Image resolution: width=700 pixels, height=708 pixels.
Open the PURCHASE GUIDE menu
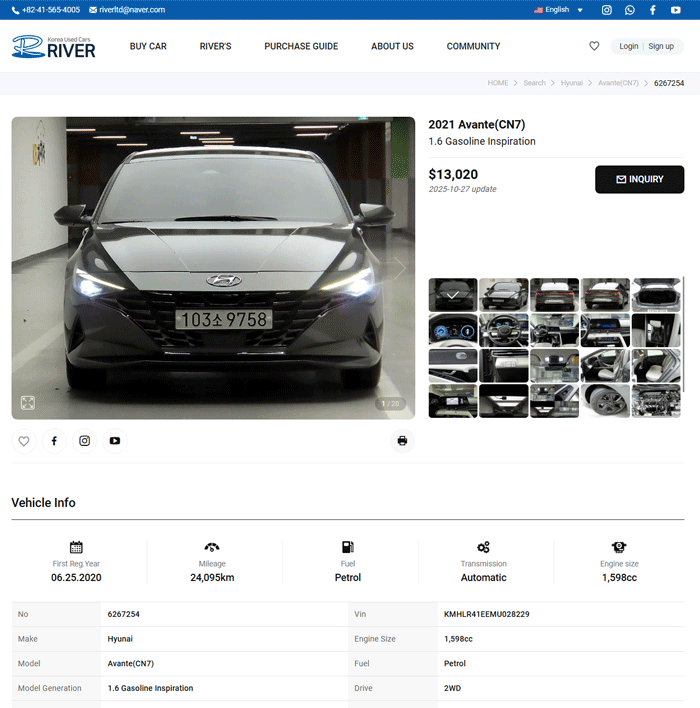301,46
